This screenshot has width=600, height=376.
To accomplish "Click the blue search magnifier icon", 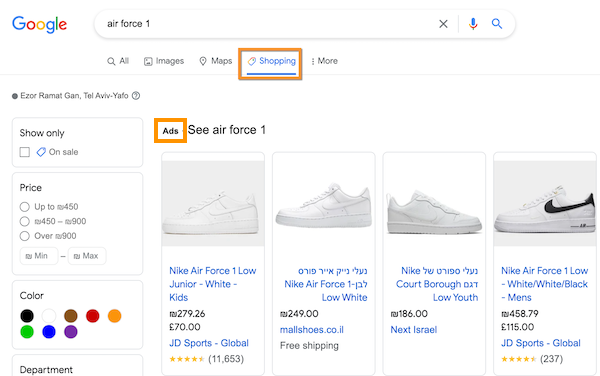I will pos(497,24).
